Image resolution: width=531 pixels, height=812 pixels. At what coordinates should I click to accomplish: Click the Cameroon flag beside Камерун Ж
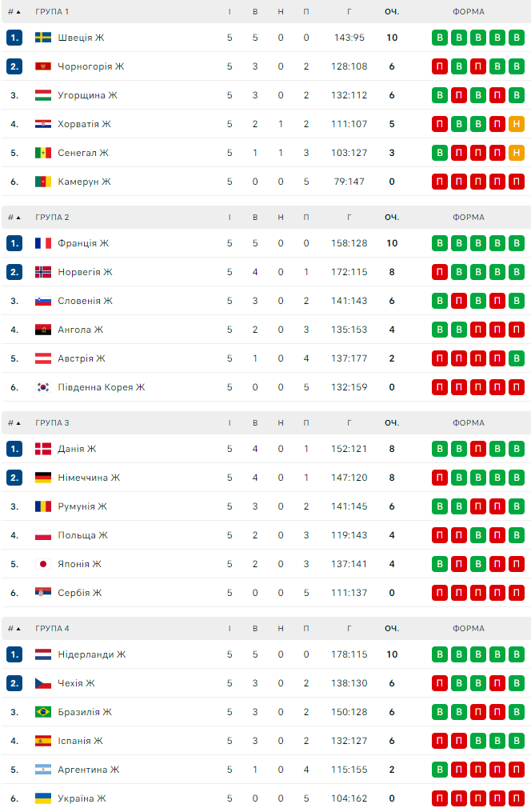43,182
